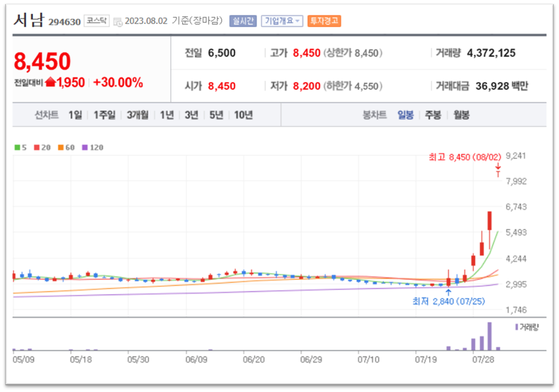Image resolution: width=559 pixels, height=392 pixels.
Task: Click the tallest volume bar in the volume chart
Action: [x=489, y=337]
